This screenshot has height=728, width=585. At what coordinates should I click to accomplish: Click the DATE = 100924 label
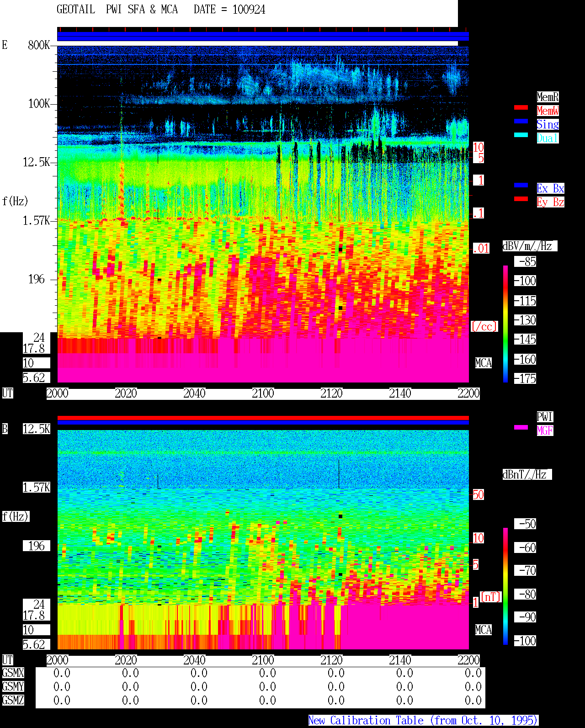pos(229,10)
